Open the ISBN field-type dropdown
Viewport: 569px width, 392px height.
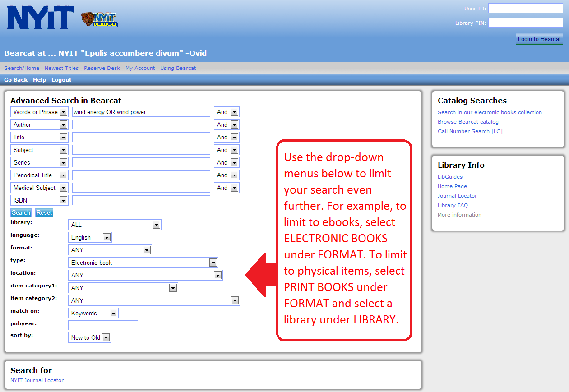point(39,200)
